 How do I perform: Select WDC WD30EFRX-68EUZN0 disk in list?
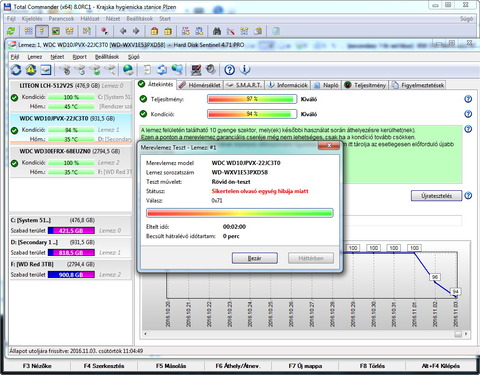point(71,161)
